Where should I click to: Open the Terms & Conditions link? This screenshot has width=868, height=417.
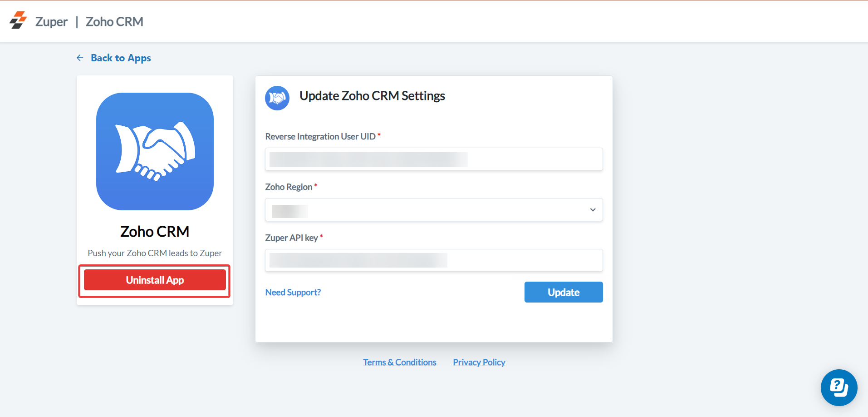[x=399, y=362]
